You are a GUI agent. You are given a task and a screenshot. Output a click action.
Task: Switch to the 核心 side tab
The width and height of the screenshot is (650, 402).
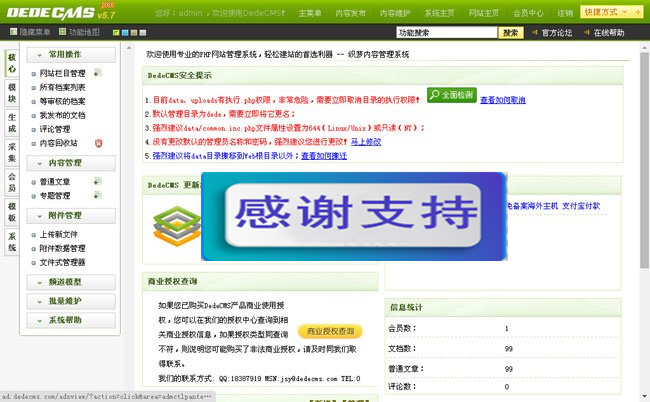pos(12,63)
